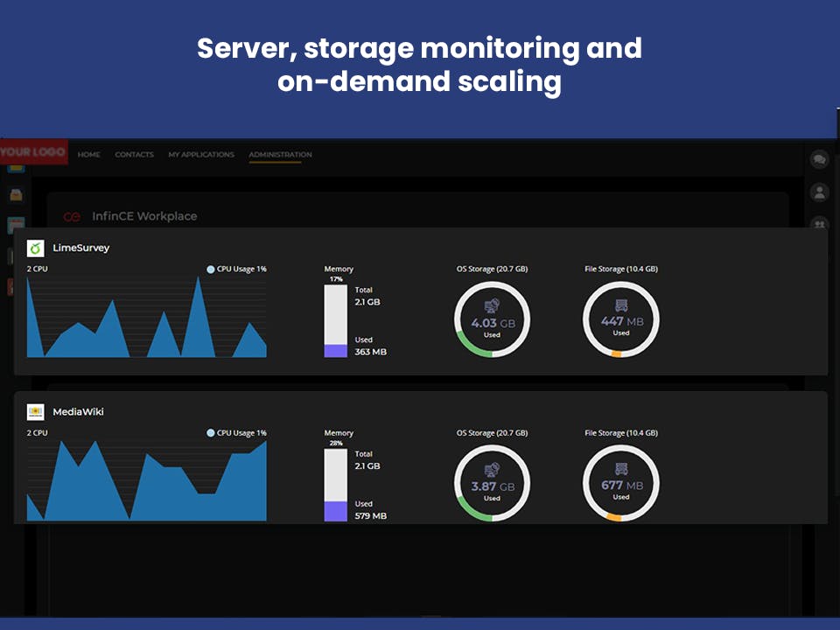Click the MediaWiki CPU usage chart
Image resolution: width=840 pixels, height=630 pixels.
click(x=147, y=480)
